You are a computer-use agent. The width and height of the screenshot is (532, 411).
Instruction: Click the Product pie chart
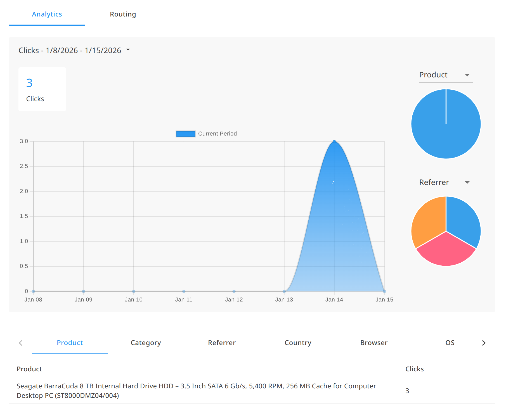(446, 124)
